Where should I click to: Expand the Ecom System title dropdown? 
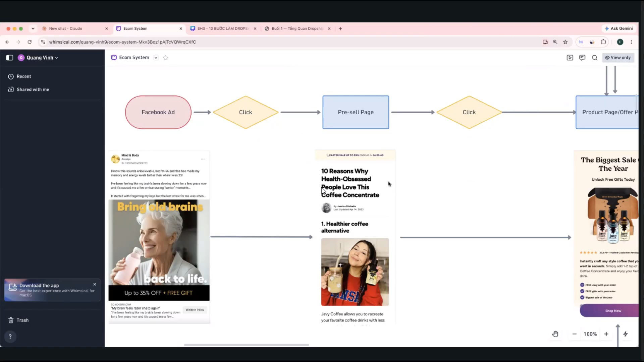coord(156,58)
